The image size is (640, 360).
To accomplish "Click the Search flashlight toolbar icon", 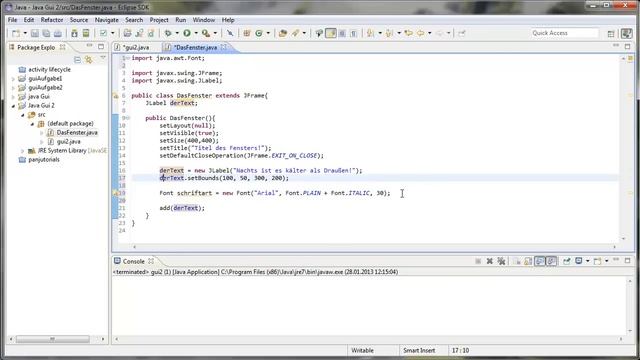I will (x=295, y=33).
